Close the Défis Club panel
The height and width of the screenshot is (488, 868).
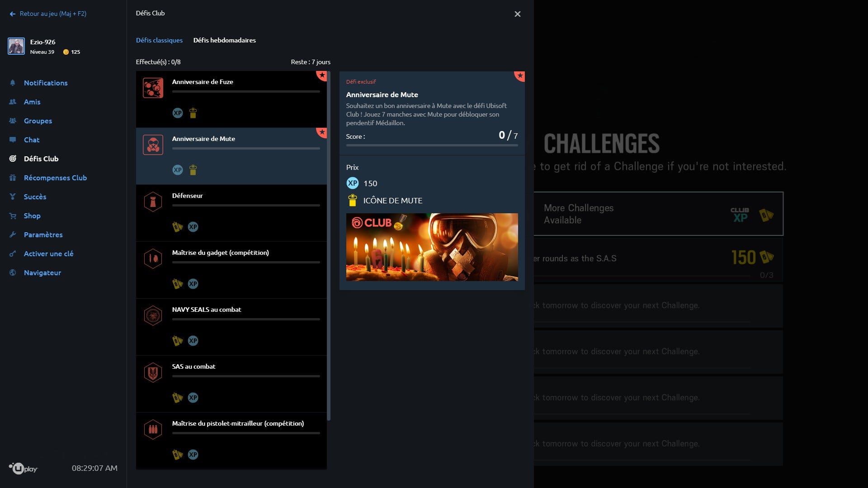[518, 14]
